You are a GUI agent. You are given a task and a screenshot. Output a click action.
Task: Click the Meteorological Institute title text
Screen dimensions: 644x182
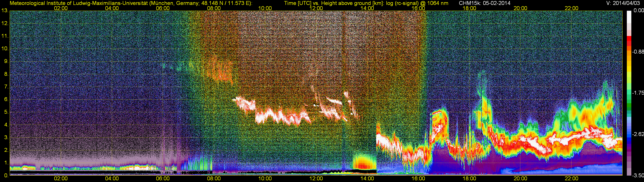(x=131, y=3)
